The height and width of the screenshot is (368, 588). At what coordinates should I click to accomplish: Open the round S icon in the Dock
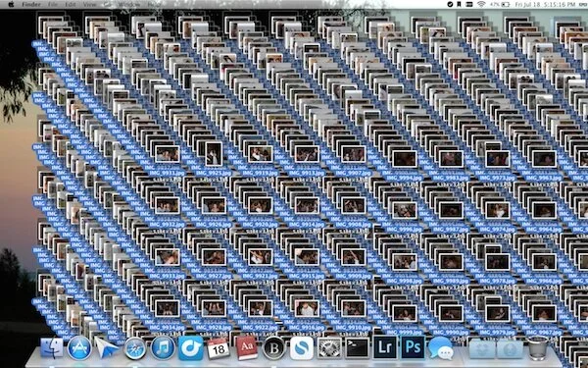302,348
